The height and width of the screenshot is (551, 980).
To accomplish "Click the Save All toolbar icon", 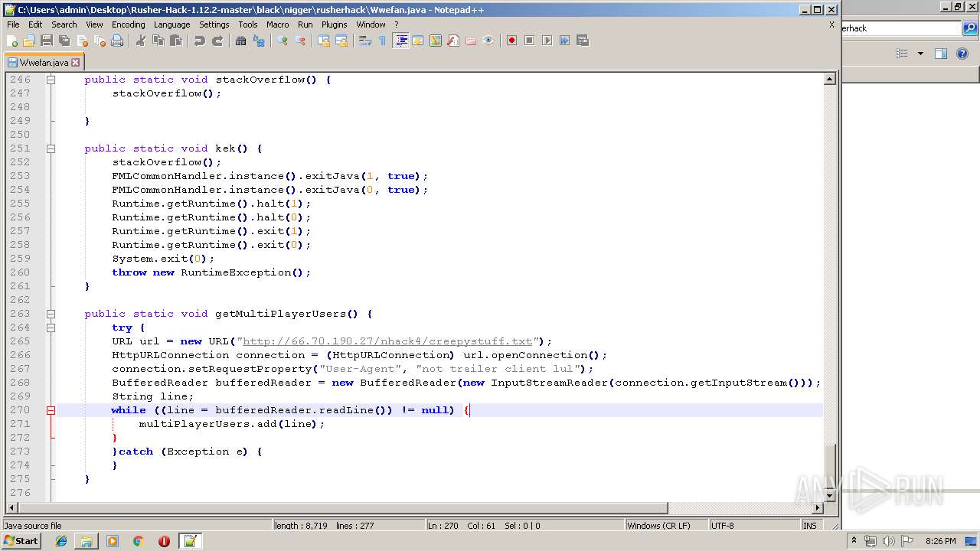I will tap(64, 41).
